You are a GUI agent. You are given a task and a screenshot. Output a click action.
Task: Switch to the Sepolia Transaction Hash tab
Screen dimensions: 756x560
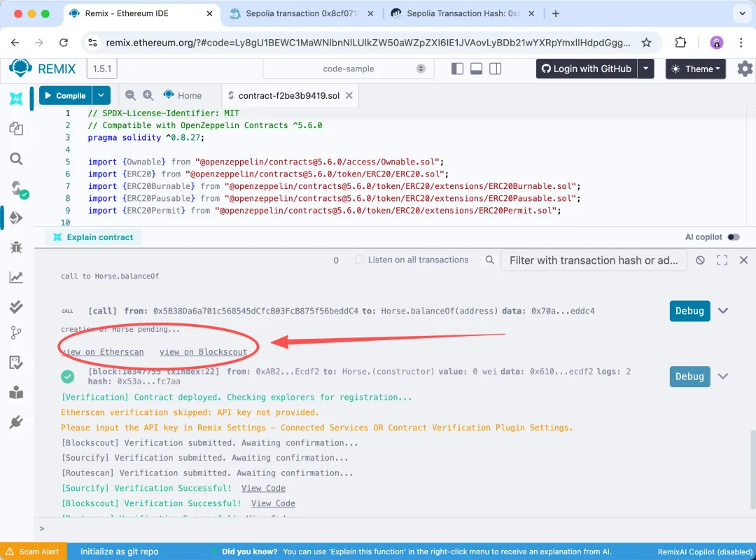[x=462, y=13]
